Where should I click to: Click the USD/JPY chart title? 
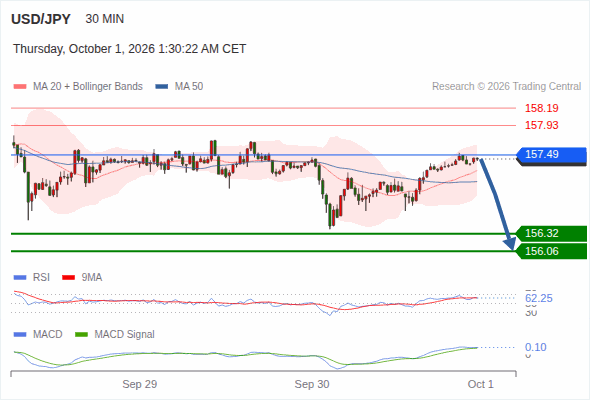point(41,19)
